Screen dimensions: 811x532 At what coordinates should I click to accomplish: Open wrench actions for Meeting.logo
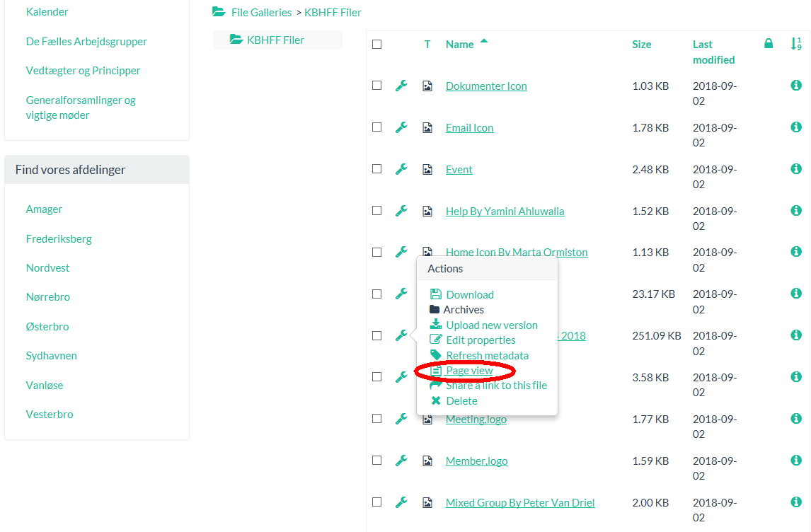click(401, 419)
